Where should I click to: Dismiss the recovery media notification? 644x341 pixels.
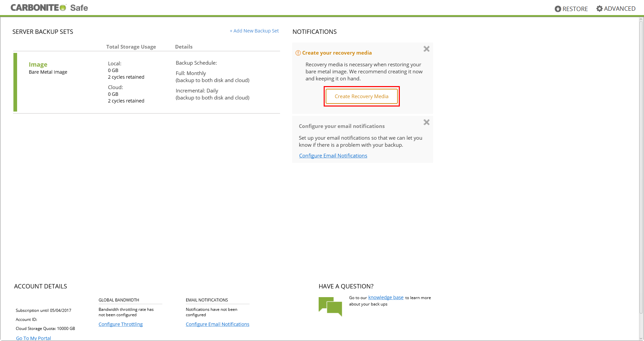[426, 49]
